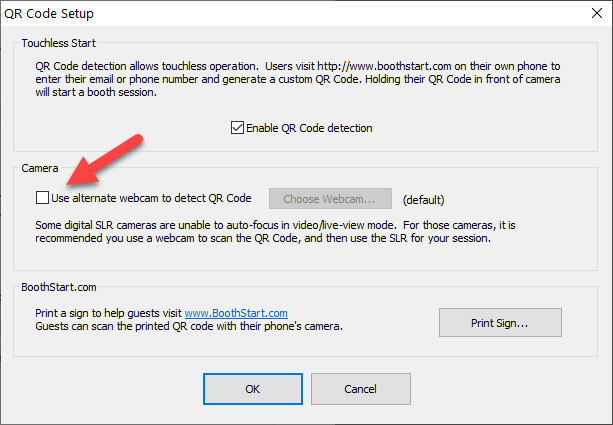Click the 'Enable QR Code detection' label text
This screenshot has height=425, width=613.
[x=309, y=128]
